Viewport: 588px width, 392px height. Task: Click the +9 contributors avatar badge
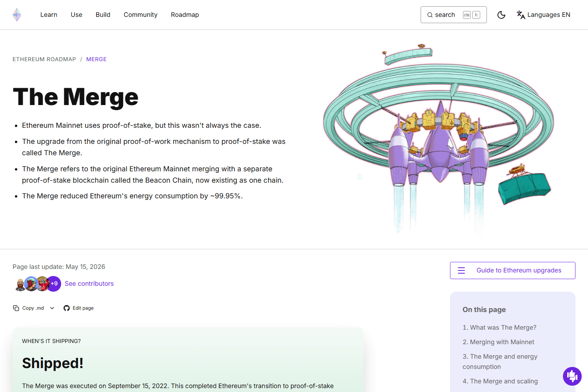pos(54,283)
